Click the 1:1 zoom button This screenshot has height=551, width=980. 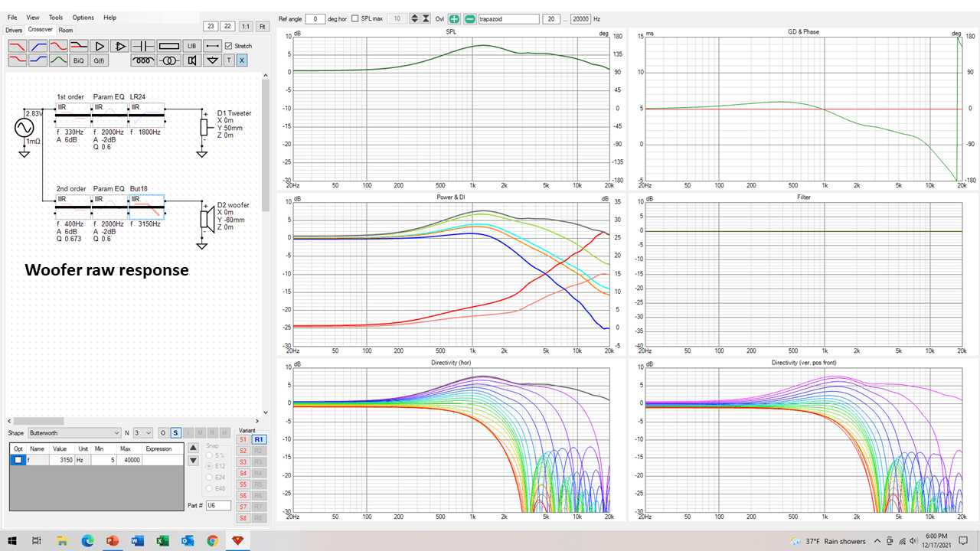246,26
